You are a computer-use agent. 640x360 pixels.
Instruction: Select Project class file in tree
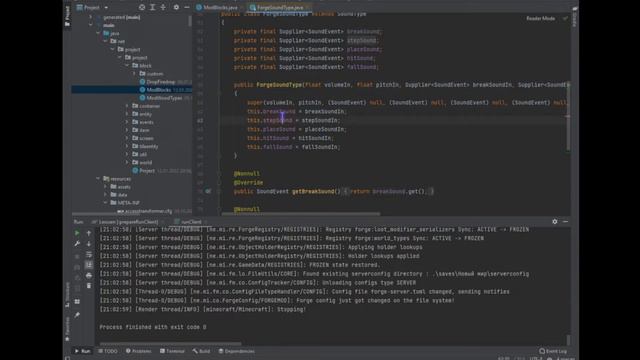pos(147,171)
